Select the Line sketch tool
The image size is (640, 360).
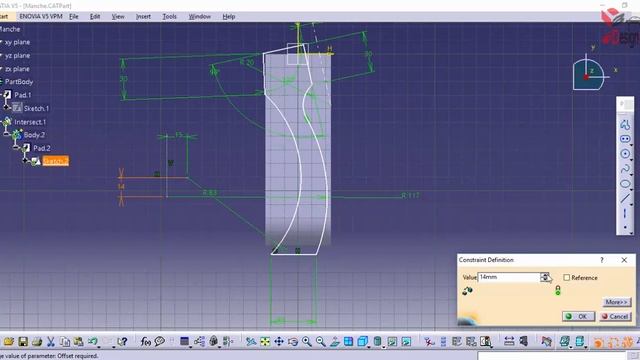coord(624,198)
